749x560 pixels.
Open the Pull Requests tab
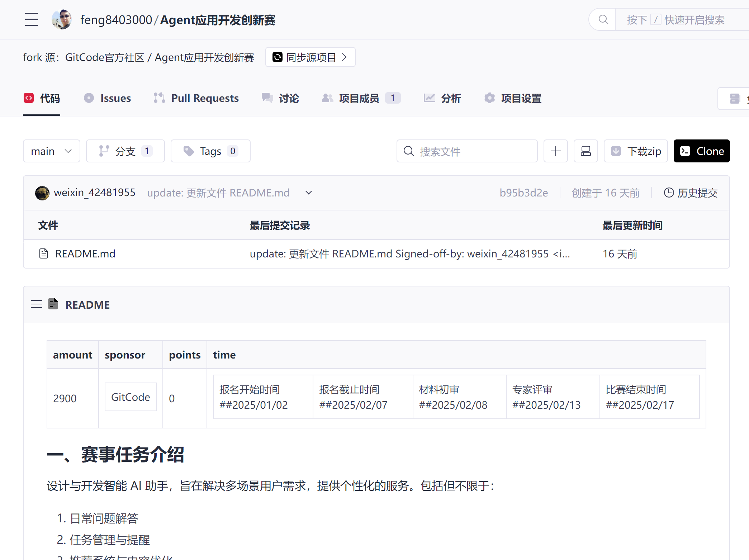tap(196, 98)
